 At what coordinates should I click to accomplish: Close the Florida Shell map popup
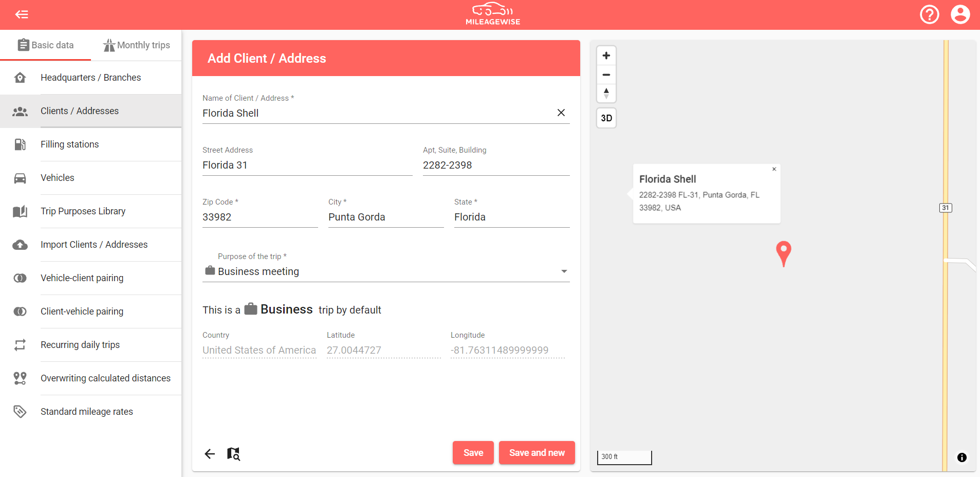coord(774,169)
